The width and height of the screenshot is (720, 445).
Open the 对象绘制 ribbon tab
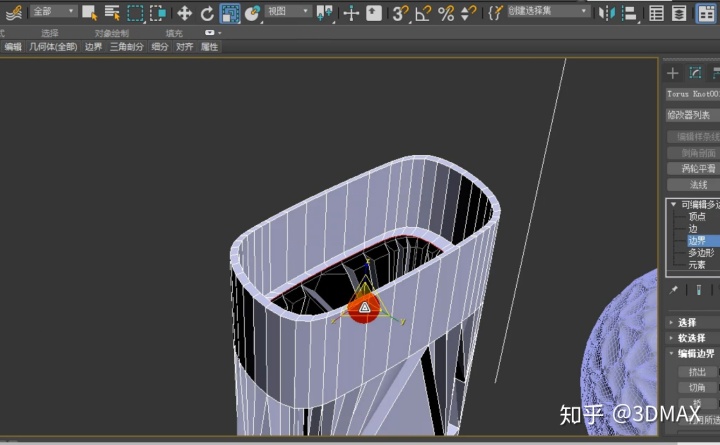point(112,33)
